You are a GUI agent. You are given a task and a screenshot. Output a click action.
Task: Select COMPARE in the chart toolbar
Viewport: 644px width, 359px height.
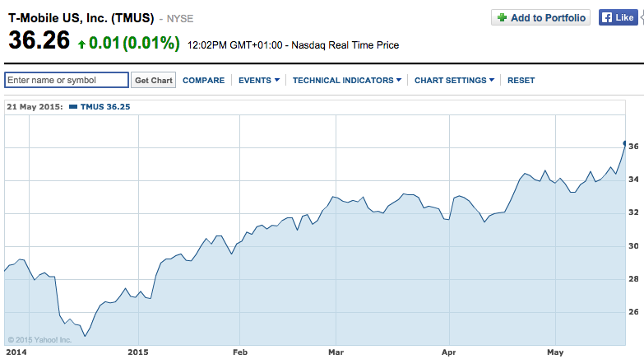pos(203,80)
